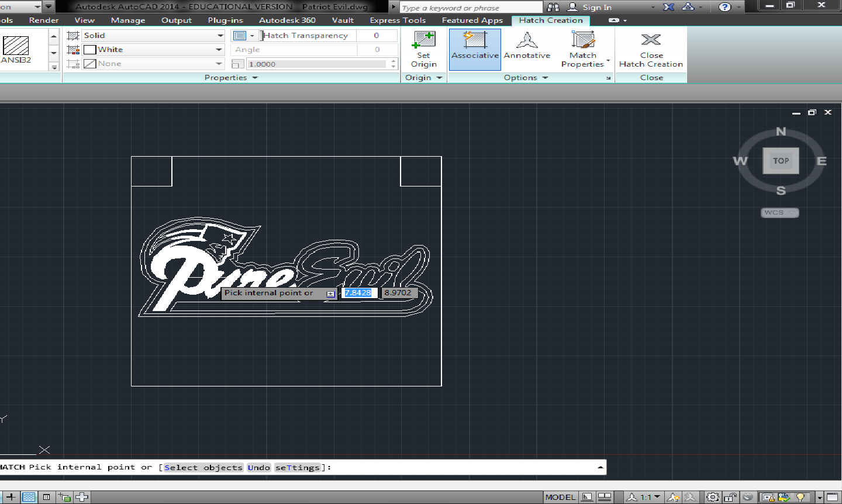842x504 pixels.
Task: Click the Match Properties brush icon
Action: [583, 40]
